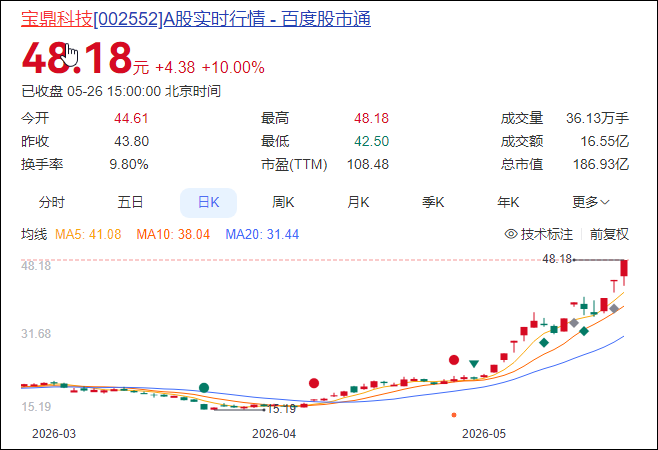Click the 2026-04 date axis label

point(274,434)
